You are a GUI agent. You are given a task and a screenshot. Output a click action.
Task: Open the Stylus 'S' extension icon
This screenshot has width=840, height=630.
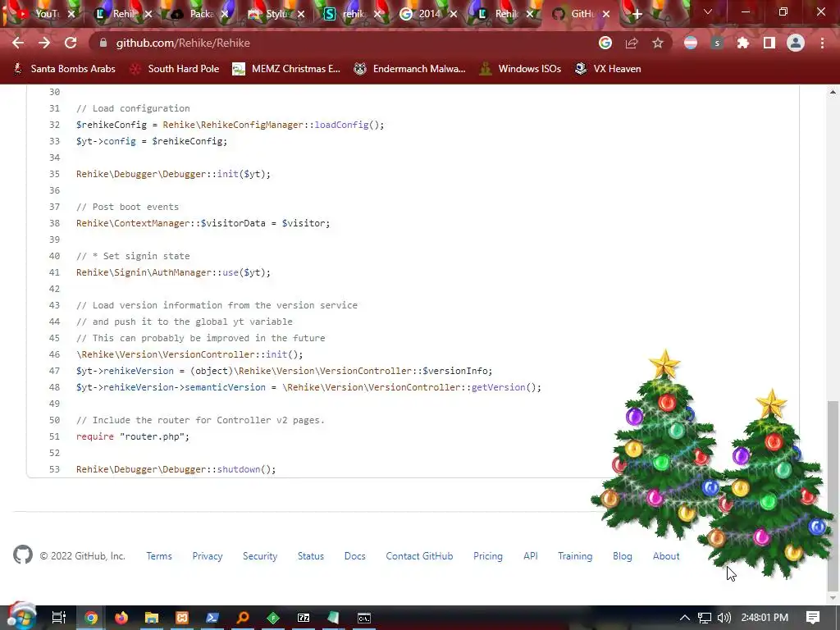[x=717, y=43]
